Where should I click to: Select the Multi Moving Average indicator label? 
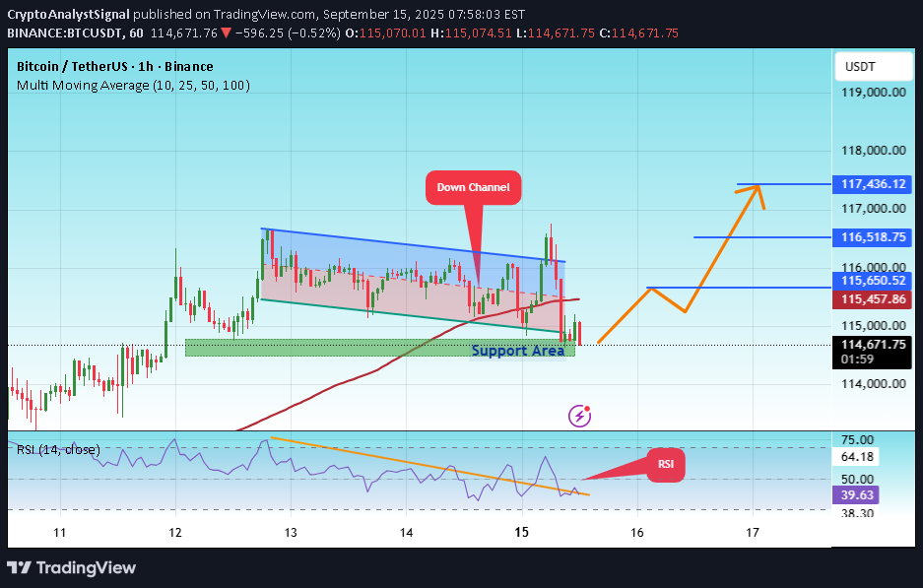pyautogui.click(x=133, y=86)
